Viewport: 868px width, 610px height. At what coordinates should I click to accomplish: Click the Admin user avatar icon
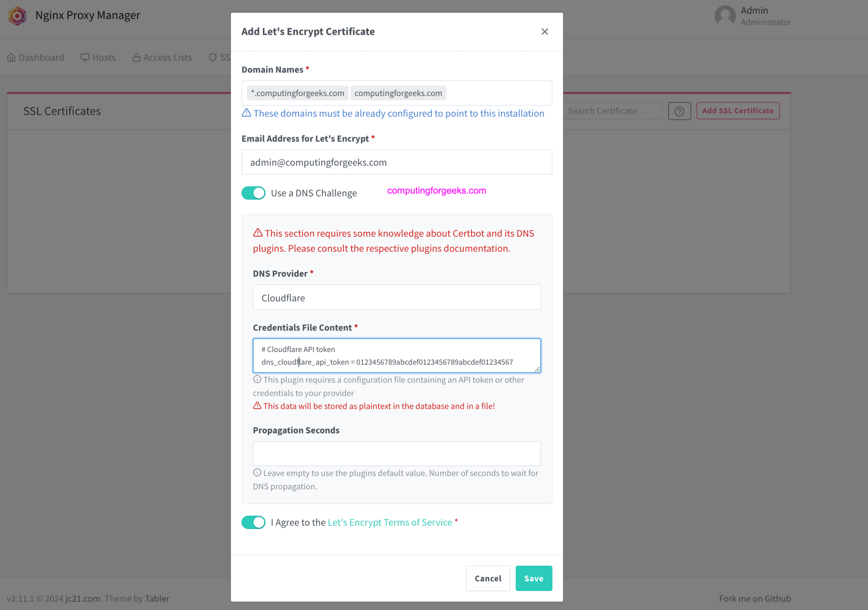[x=725, y=16]
